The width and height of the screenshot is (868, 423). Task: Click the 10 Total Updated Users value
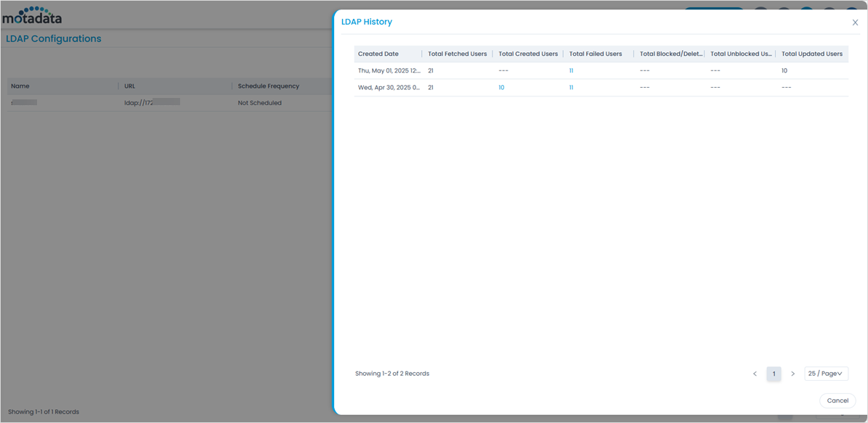coord(784,71)
